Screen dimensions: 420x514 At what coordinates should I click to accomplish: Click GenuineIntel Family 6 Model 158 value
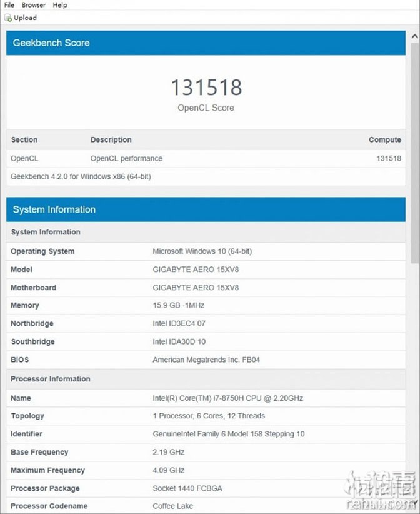click(x=229, y=434)
